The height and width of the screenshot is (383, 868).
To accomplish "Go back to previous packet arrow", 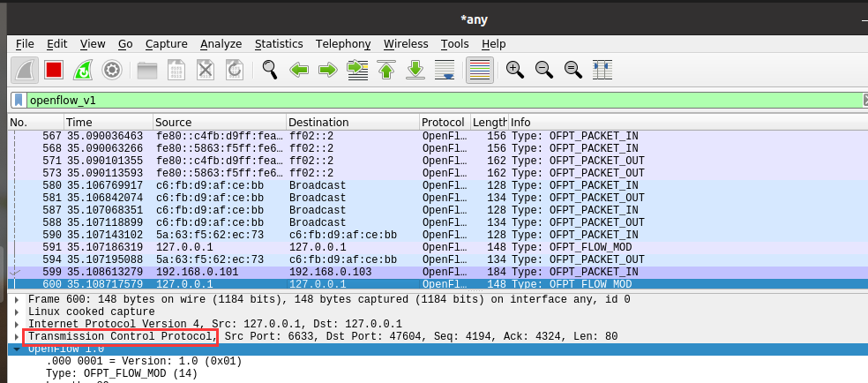I will tap(299, 70).
